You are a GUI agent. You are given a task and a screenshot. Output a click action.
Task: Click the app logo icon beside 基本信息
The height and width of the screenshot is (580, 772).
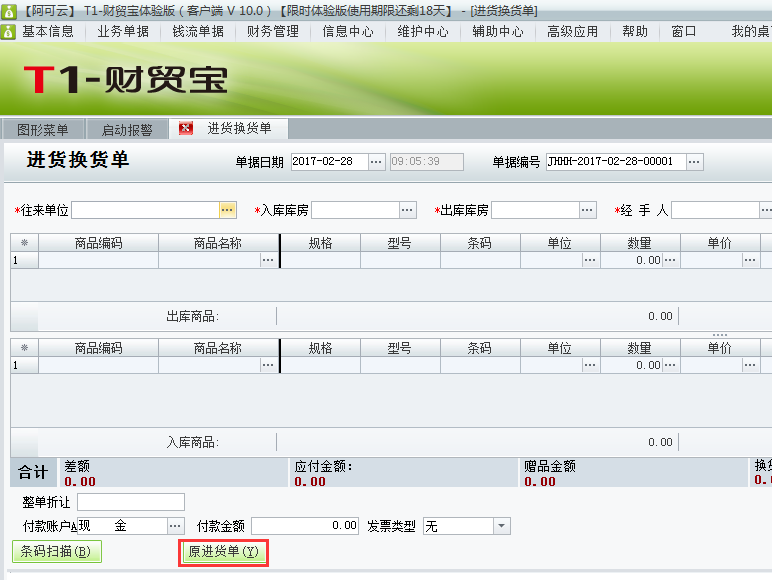tap(8, 32)
